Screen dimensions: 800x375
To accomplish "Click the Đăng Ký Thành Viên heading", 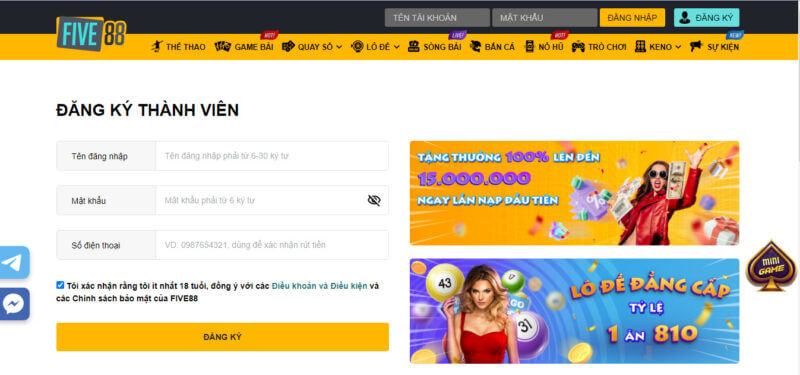I will tap(147, 110).
